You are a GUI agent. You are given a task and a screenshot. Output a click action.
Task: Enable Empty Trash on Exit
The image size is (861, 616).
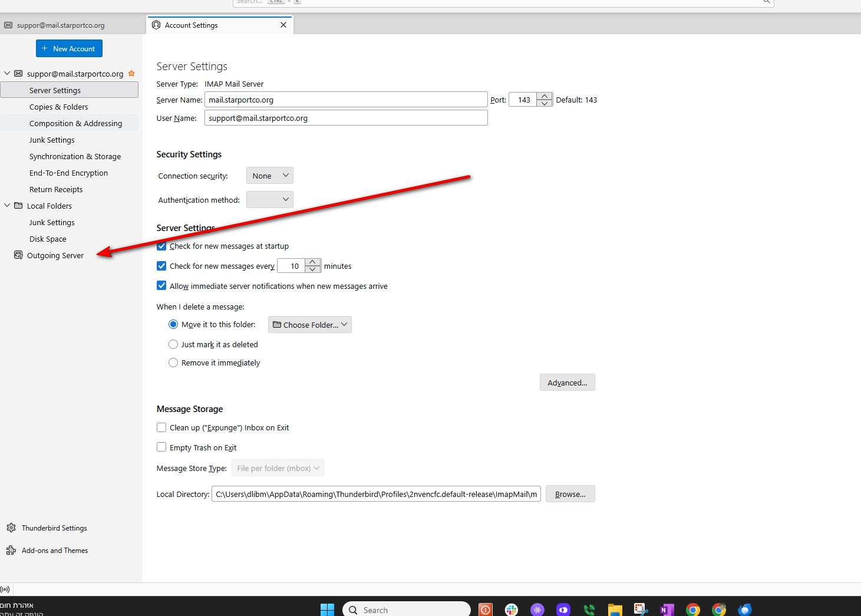pos(161,447)
